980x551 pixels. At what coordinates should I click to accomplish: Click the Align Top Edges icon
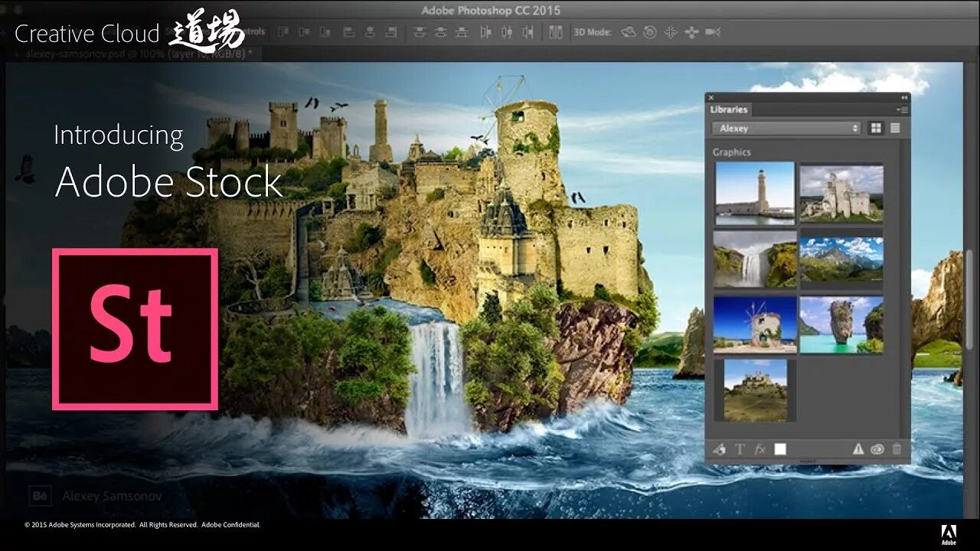pyautogui.click(x=283, y=32)
